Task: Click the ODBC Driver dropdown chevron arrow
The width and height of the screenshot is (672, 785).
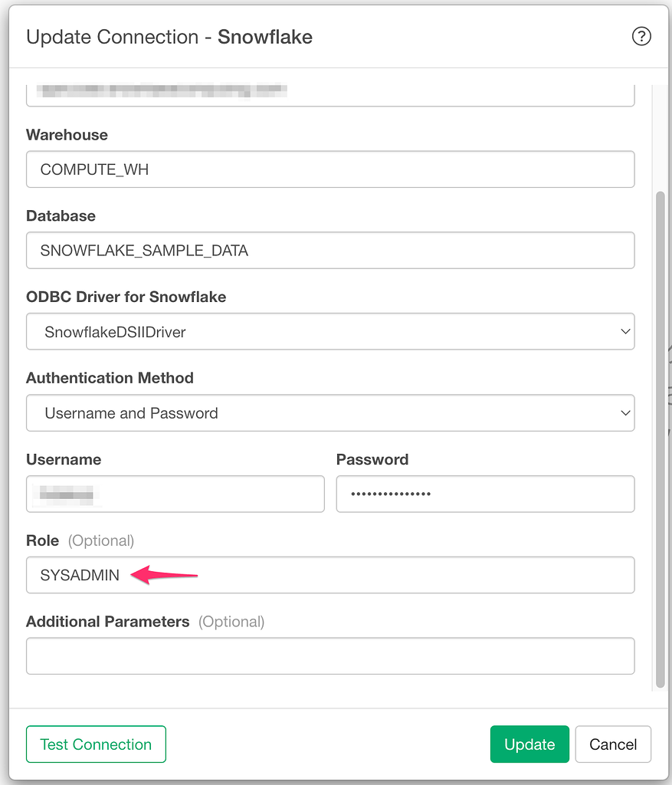Action: [625, 331]
